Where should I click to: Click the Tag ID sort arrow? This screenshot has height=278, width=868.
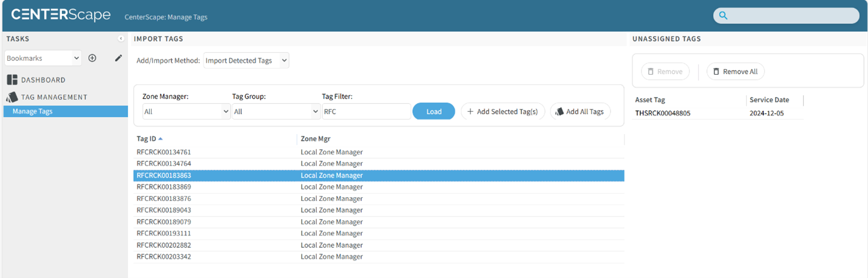click(160, 139)
